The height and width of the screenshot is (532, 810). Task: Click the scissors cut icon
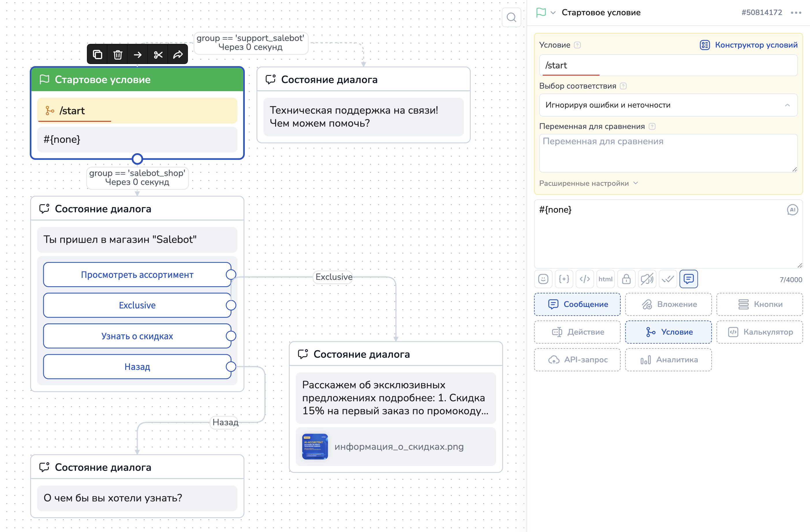(x=158, y=55)
